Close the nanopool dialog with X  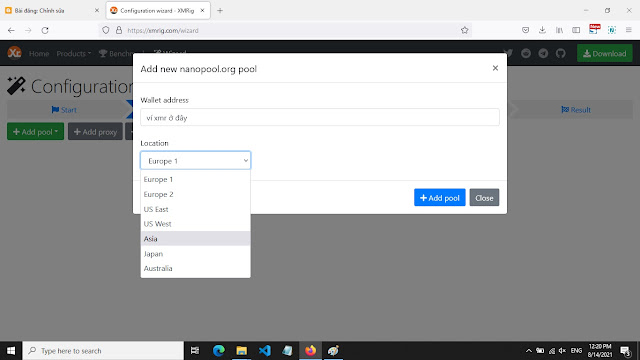495,68
